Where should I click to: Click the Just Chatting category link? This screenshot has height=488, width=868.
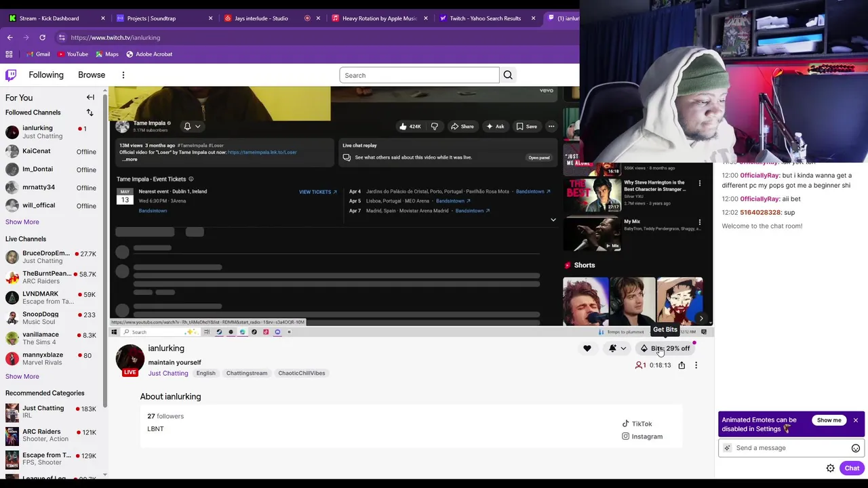pos(168,373)
